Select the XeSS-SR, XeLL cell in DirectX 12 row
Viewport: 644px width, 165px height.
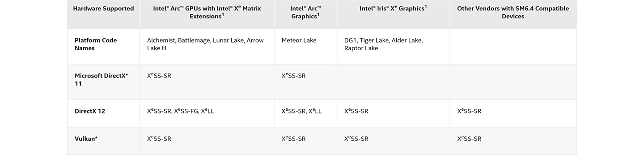tap(302, 111)
